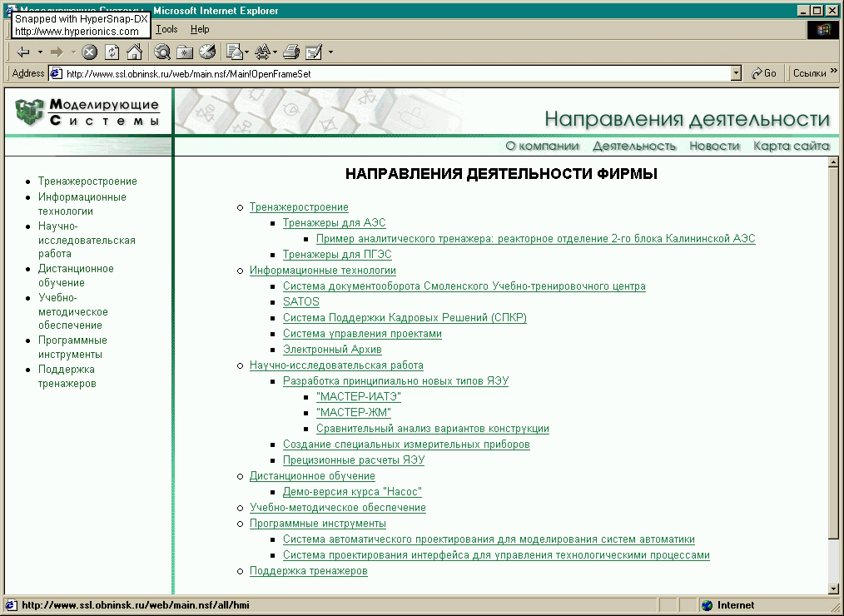Click the Back arrow toolbar button

point(22,52)
